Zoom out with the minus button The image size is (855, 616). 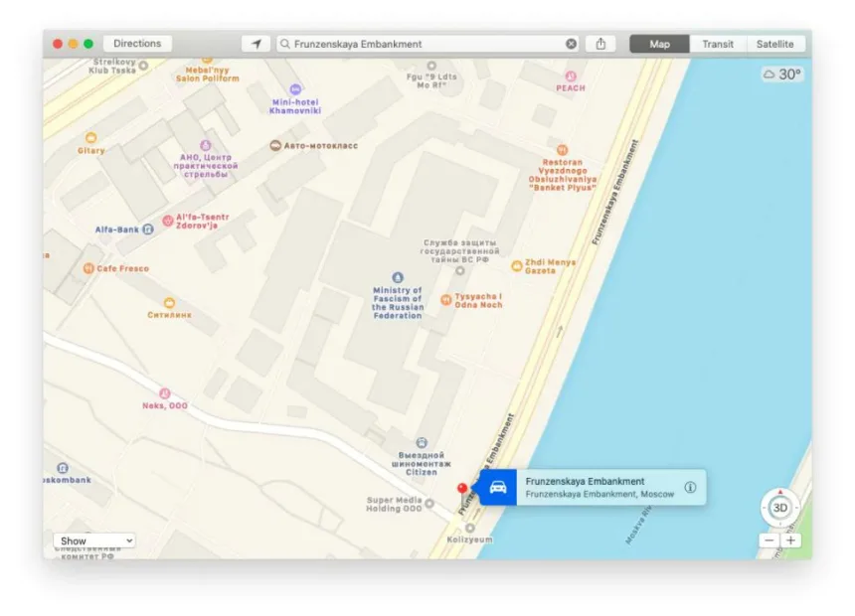point(769,540)
